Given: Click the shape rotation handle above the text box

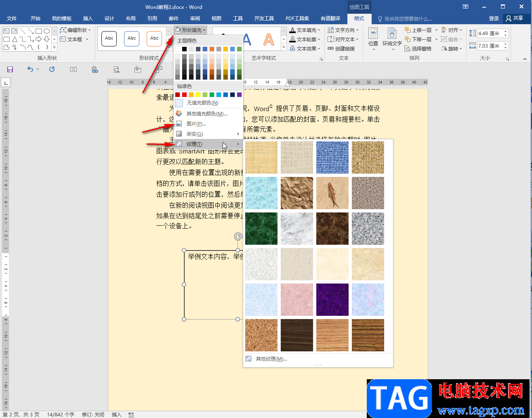Looking at the screenshot, I should click(x=238, y=237).
